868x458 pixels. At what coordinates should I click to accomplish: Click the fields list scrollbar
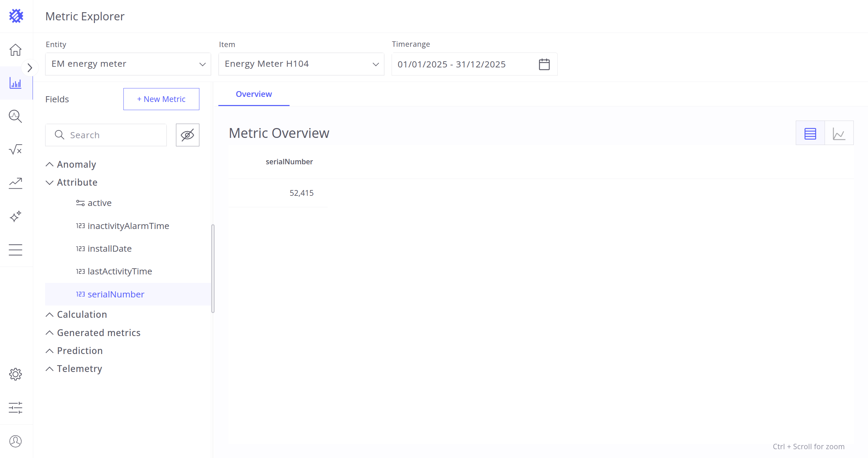pos(213,268)
